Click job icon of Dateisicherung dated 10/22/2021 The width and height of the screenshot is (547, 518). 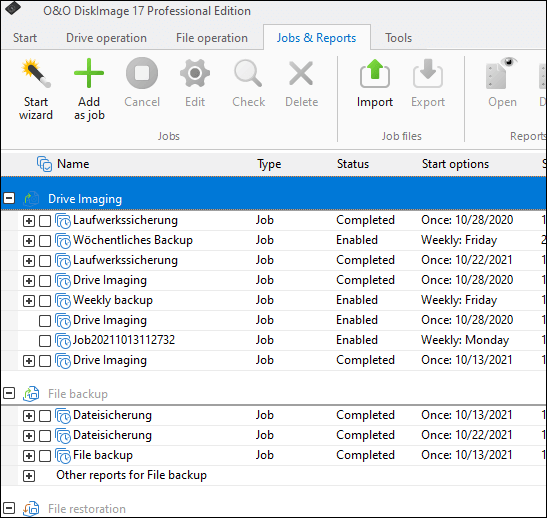(x=63, y=436)
